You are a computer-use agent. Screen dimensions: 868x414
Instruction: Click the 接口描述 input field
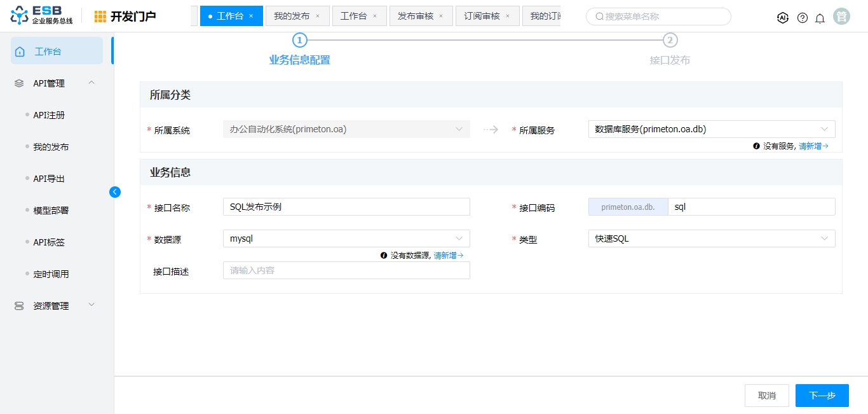coord(346,270)
